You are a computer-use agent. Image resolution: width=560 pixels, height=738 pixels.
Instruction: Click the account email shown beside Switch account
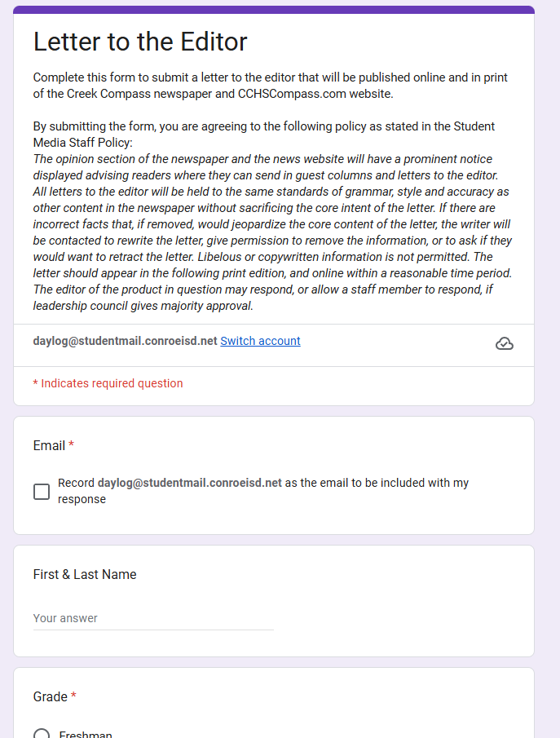pyautogui.click(x=125, y=341)
